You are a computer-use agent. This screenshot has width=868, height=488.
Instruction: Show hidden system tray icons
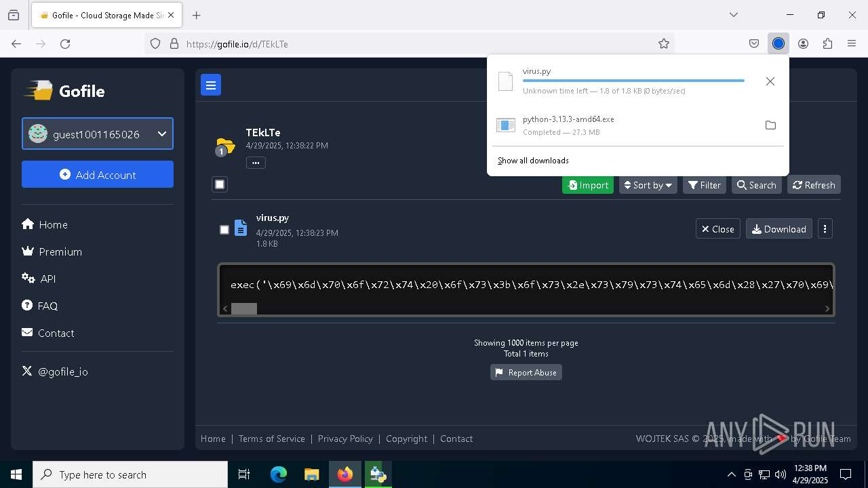pos(731,474)
